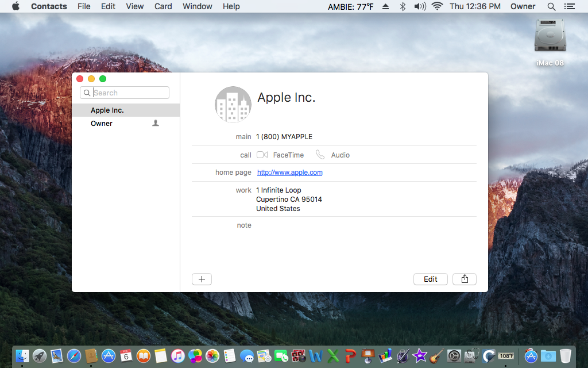588x368 pixels.
Task: Open iBooks from the Dock
Action: click(143, 355)
